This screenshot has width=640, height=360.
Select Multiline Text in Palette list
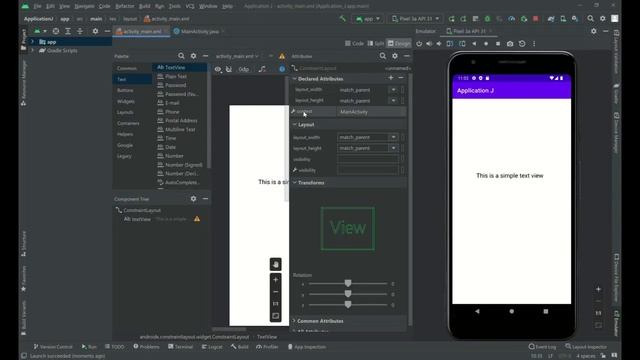[180, 129]
